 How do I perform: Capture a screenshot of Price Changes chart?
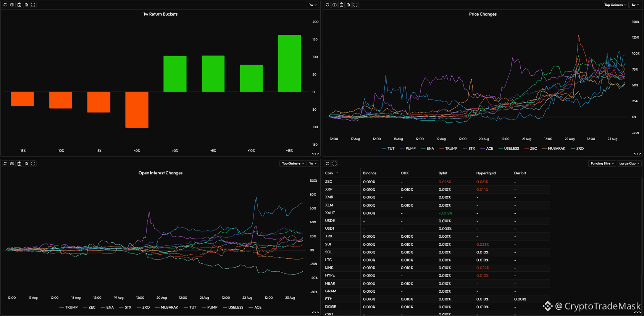click(334, 5)
